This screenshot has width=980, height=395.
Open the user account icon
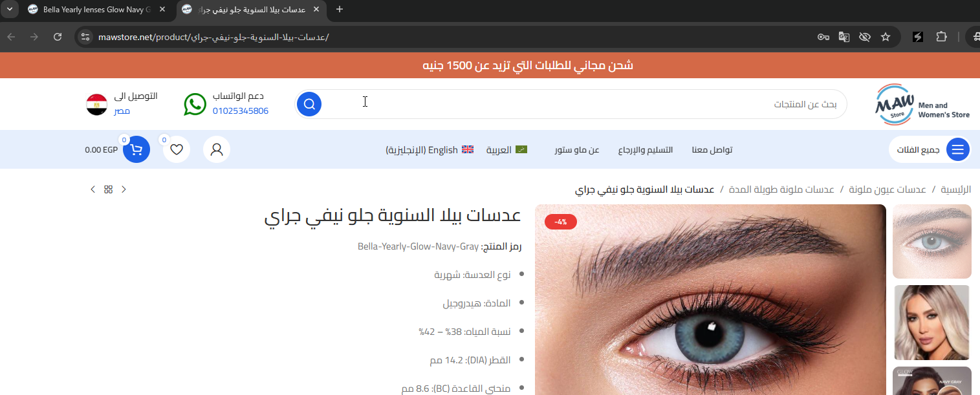pyautogui.click(x=217, y=149)
